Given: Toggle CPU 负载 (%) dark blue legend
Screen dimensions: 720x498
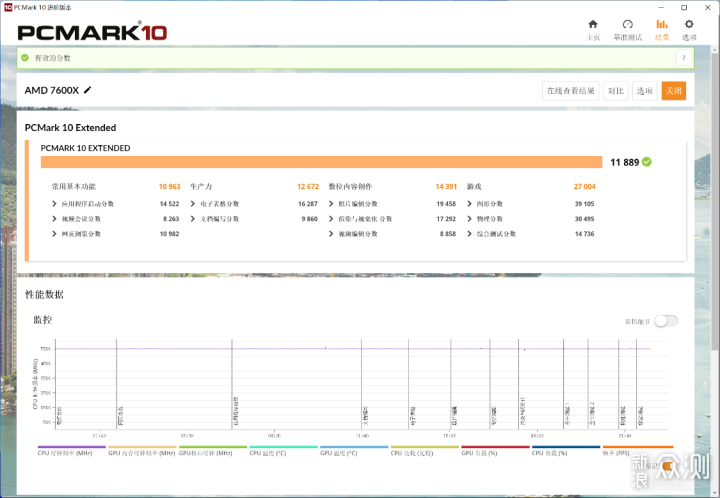Looking at the screenshot, I should tap(566, 450).
